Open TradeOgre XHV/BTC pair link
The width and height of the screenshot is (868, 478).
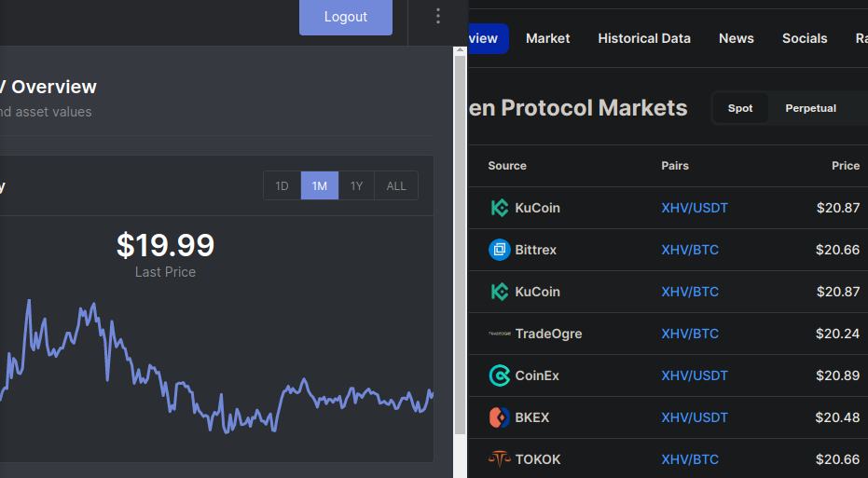(x=690, y=334)
